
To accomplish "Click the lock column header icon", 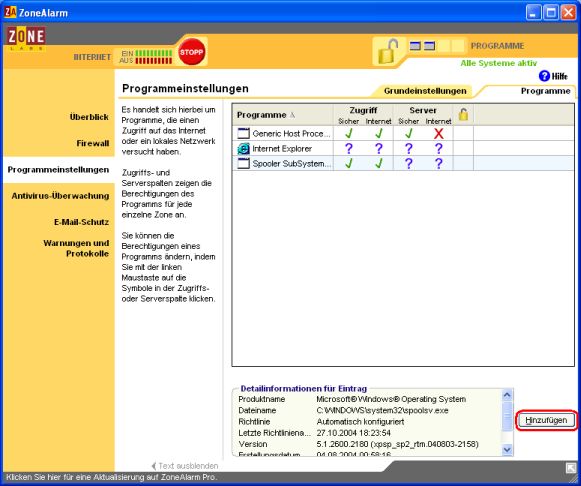I will (x=463, y=114).
